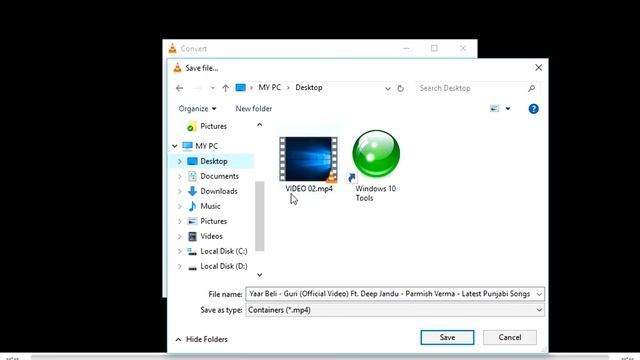The image size is (640, 360).
Task: Select the VIDEO 02.mp4 thumbnail
Action: click(309, 159)
